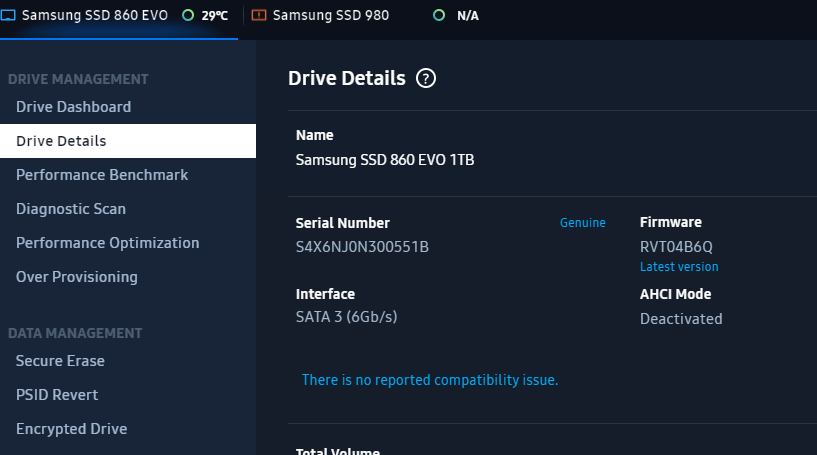The height and width of the screenshot is (455, 817).
Task: Open the Drive Details help question-mark icon
Action: 426,79
